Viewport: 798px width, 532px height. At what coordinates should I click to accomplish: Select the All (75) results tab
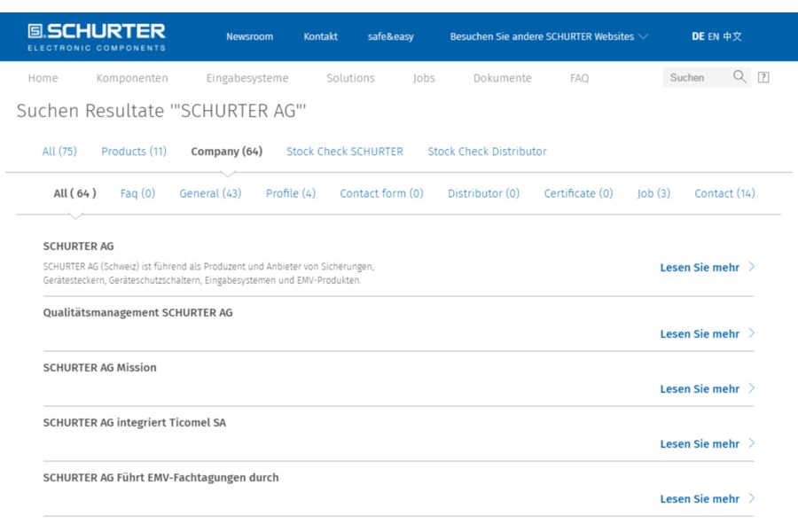pyautogui.click(x=59, y=152)
